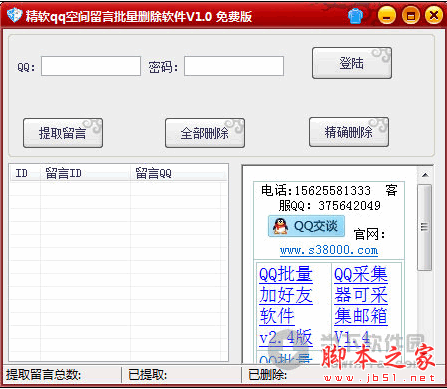Screen dimensions: 447x389
Task: Click the 提取留言 button
Action: tap(63, 133)
